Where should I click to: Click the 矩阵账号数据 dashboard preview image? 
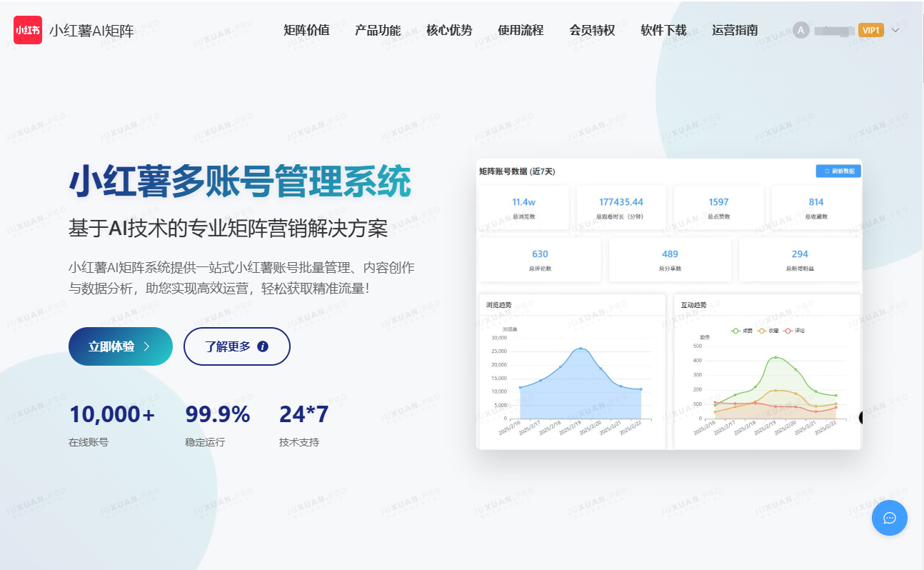click(669, 304)
